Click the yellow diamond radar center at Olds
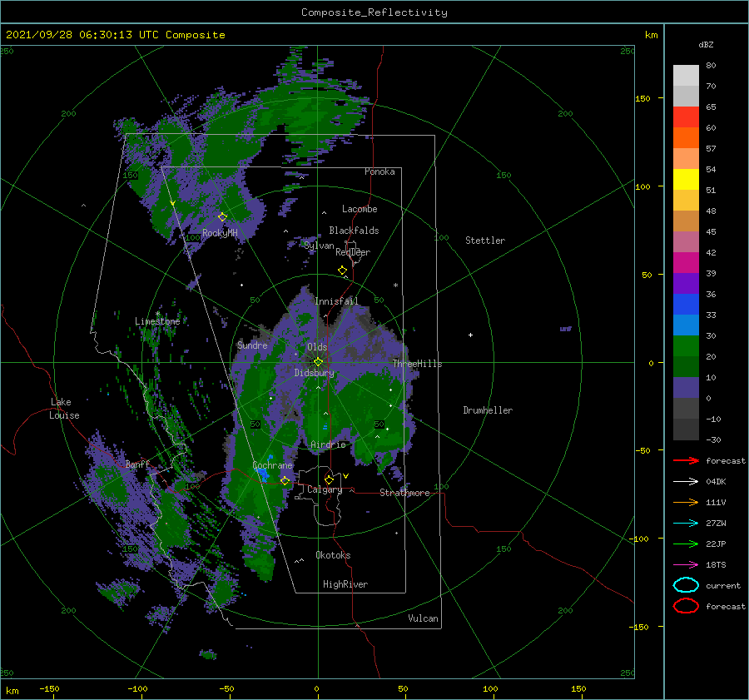 pyautogui.click(x=318, y=362)
